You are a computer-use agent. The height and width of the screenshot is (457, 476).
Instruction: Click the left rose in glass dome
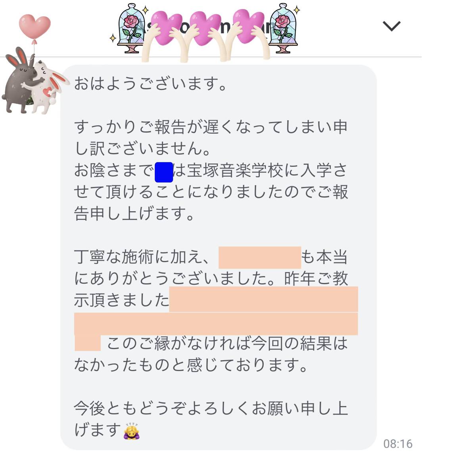tap(131, 29)
